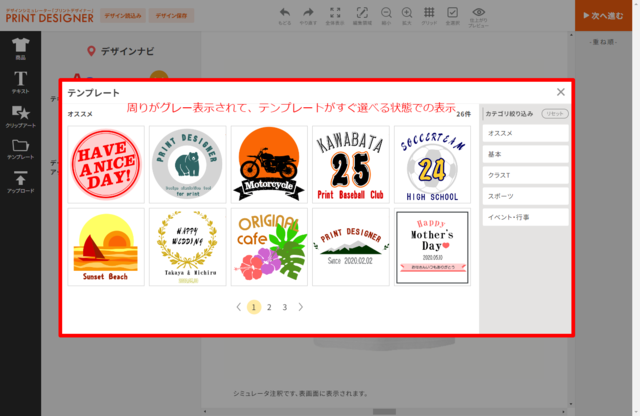Open the アップロード upload tool
The width and height of the screenshot is (640, 416).
coord(20,182)
